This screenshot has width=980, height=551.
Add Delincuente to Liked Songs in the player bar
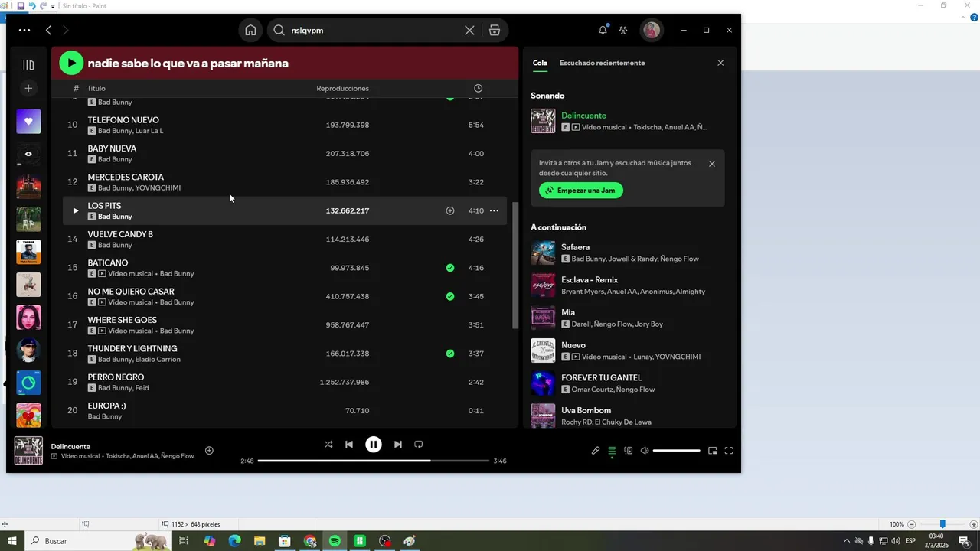[209, 451]
